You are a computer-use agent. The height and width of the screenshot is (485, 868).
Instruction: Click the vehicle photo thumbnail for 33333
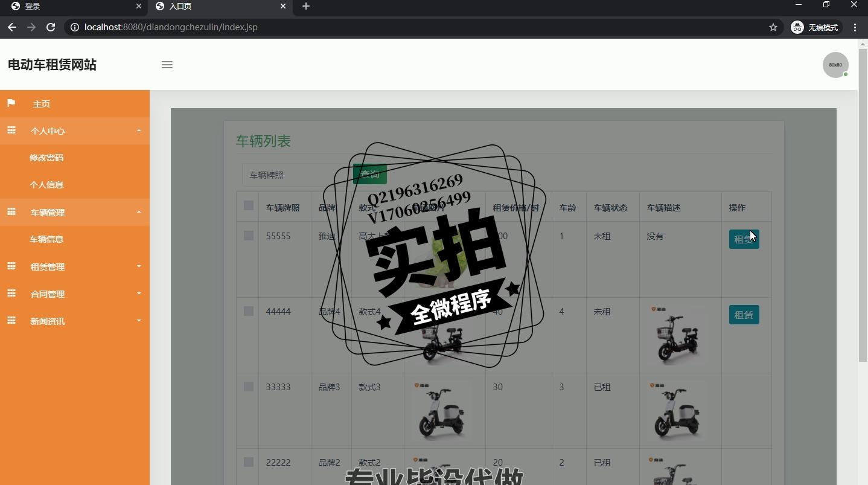pyautogui.click(x=442, y=411)
